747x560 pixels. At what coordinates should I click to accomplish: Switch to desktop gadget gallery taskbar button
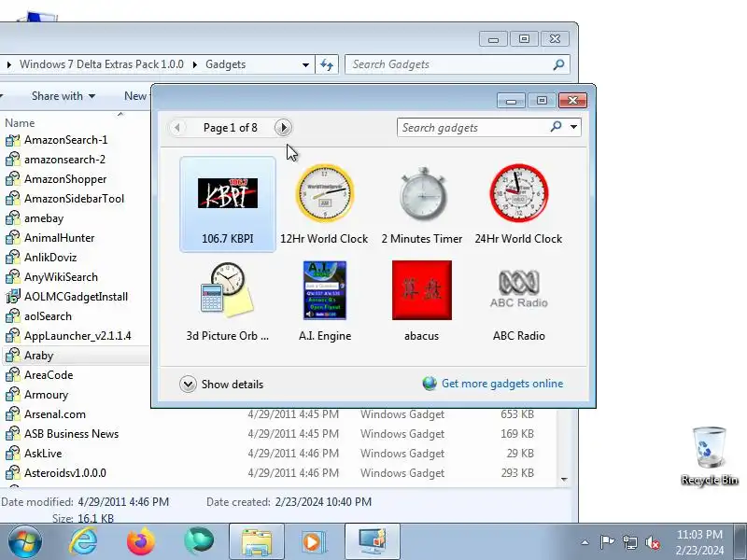pyautogui.click(x=373, y=541)
